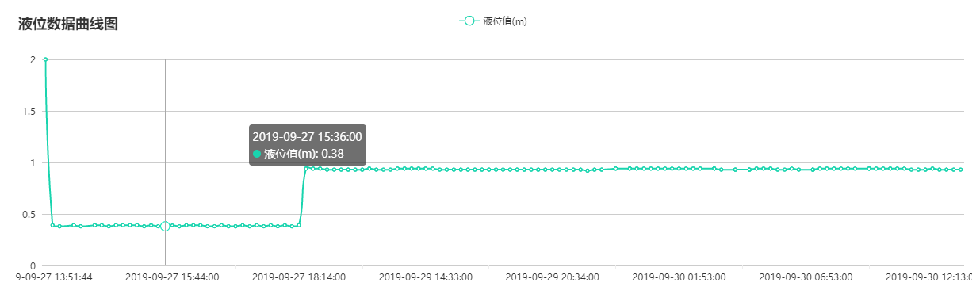Click the x-axis label 2019-09-27 15:44:00
This screenshot has width=980, height=290.
point(172,277)
